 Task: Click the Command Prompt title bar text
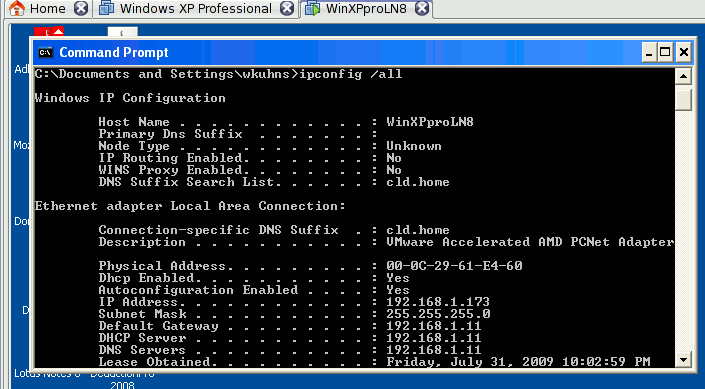[x=114, y=53]
